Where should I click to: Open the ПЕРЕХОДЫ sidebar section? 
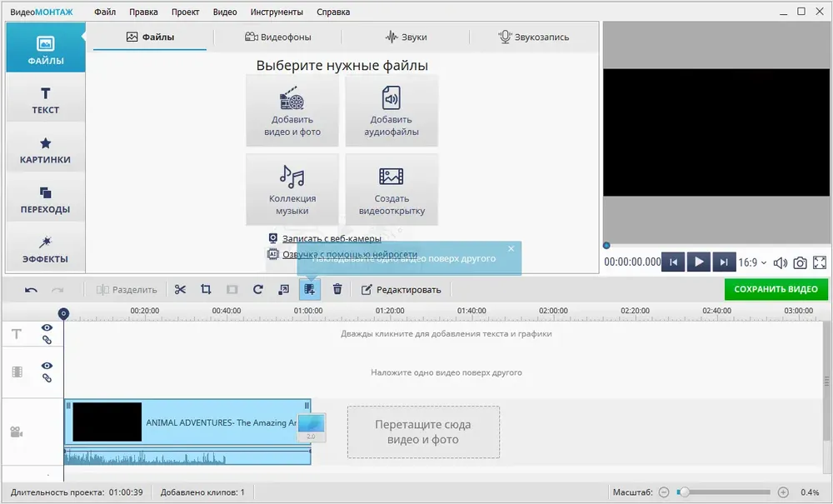[46, 198]
